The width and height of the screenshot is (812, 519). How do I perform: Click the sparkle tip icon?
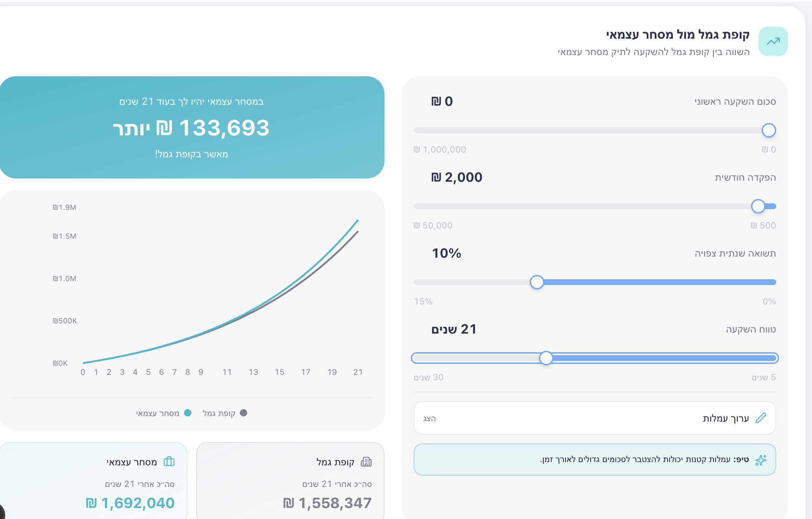(x=761, y=460)
